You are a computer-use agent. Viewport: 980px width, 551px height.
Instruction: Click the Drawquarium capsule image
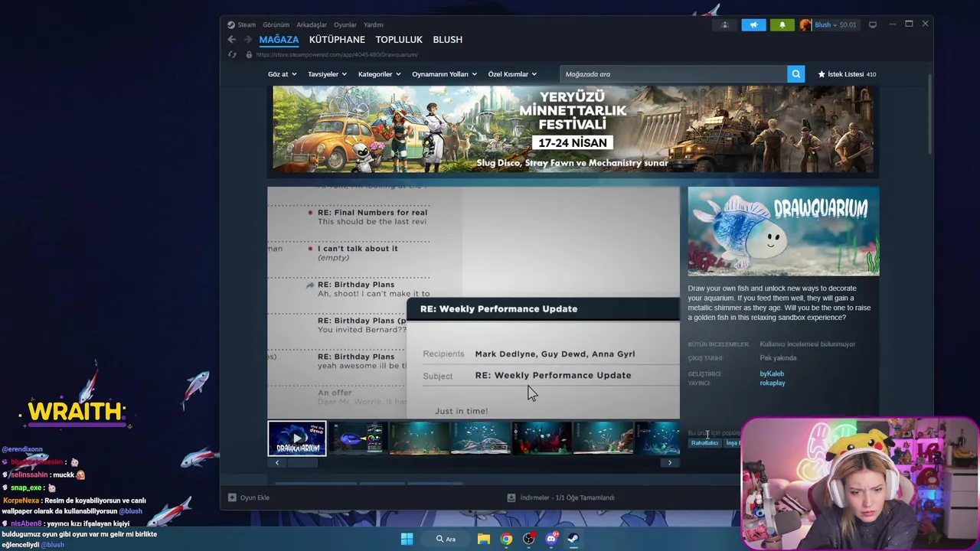[x=783, y=231]
